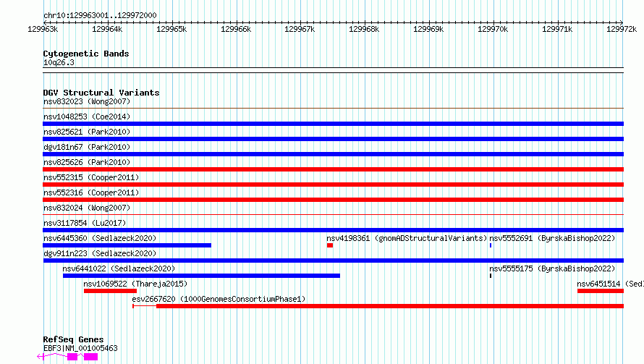Click the 129967k ruler tick label

point(300,29)
